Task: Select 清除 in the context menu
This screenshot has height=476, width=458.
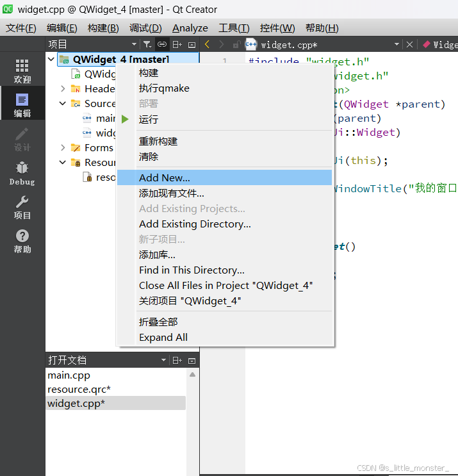Action: pyautogui.click(x=225, y=157)
